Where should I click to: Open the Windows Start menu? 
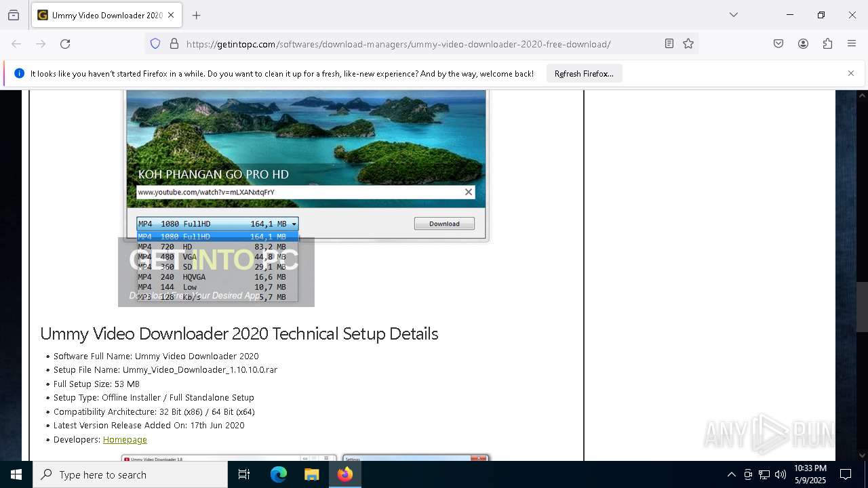point(16,474)
